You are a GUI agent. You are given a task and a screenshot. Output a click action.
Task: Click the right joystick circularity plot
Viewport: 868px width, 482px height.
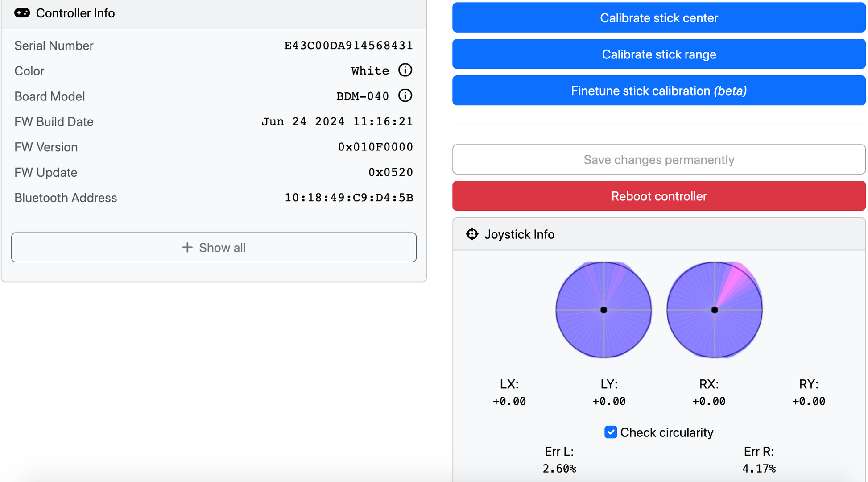click(715, 310)
